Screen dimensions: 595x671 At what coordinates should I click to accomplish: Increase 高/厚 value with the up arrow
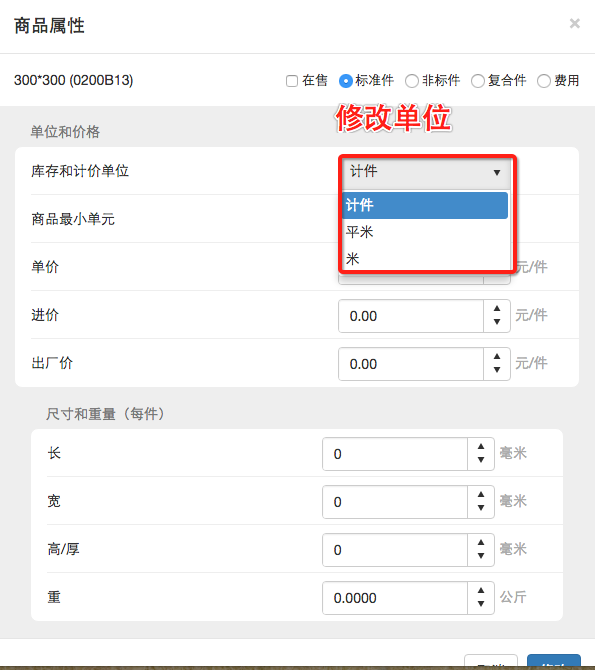click(481, 543)
